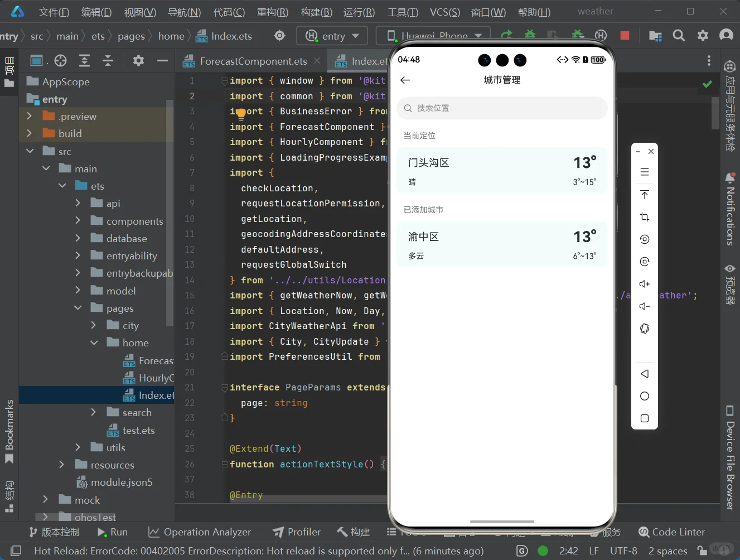
Task: Open the 工具(T) menu
Action: (x=403, y=12)
